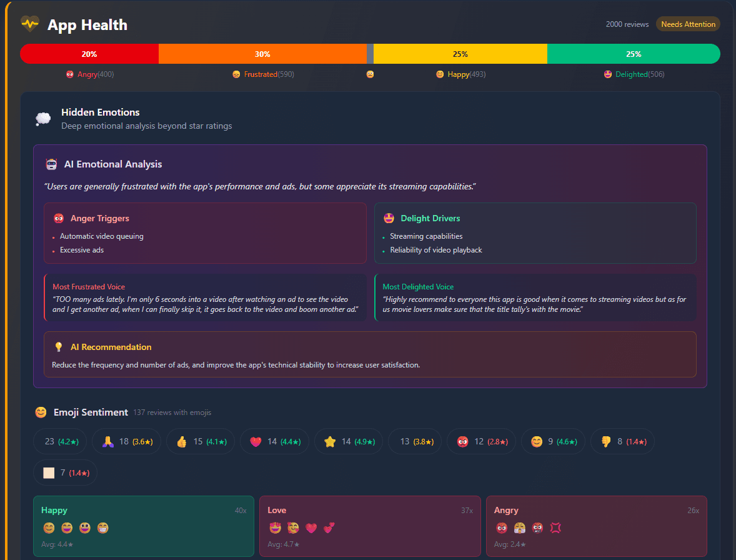The width and height of the screenshot is (736, 560).
Task: Click the neutral face emoji between bar segments
Action: coord(370,74)
